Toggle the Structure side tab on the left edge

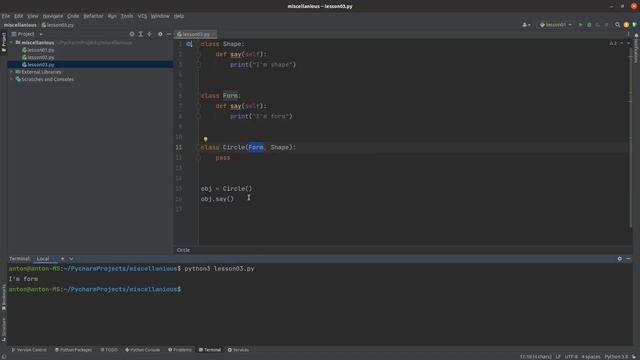[x=4, y=329]
